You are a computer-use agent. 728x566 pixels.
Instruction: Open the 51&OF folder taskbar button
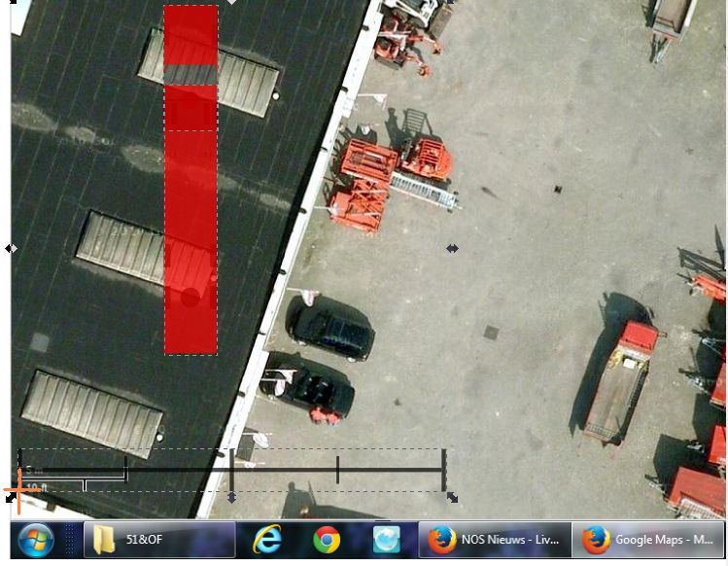point(159,539)
